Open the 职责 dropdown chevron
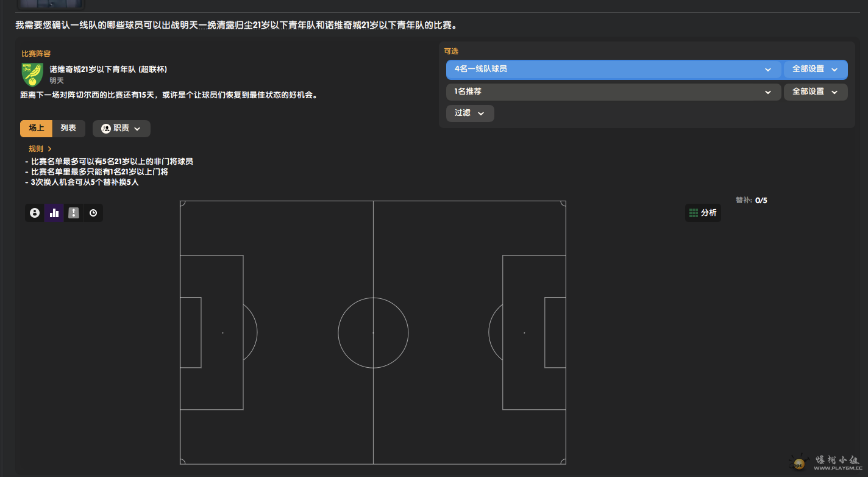 tap(137, 129)
